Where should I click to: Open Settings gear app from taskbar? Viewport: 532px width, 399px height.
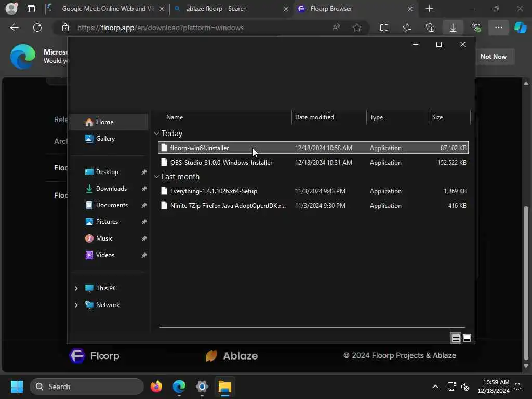point(202,387)
